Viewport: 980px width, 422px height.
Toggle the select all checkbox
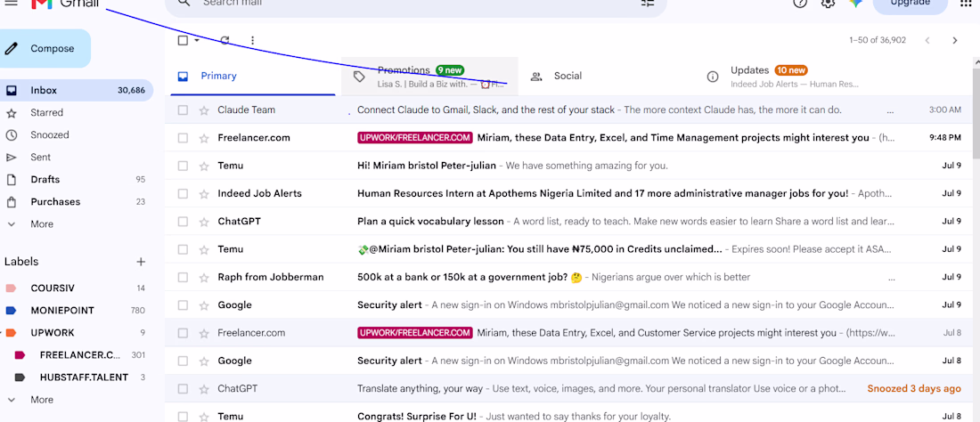point(183,41)
